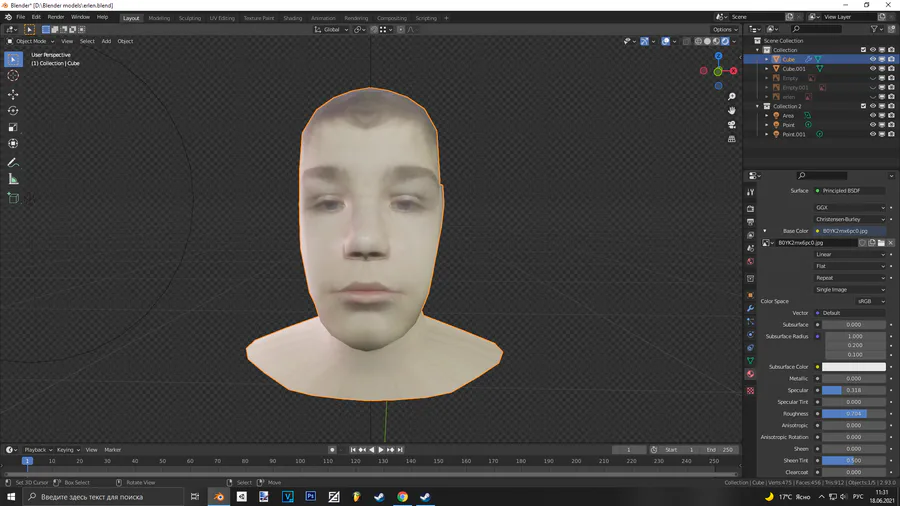Open the Texture properties tab

coord(750,390)
